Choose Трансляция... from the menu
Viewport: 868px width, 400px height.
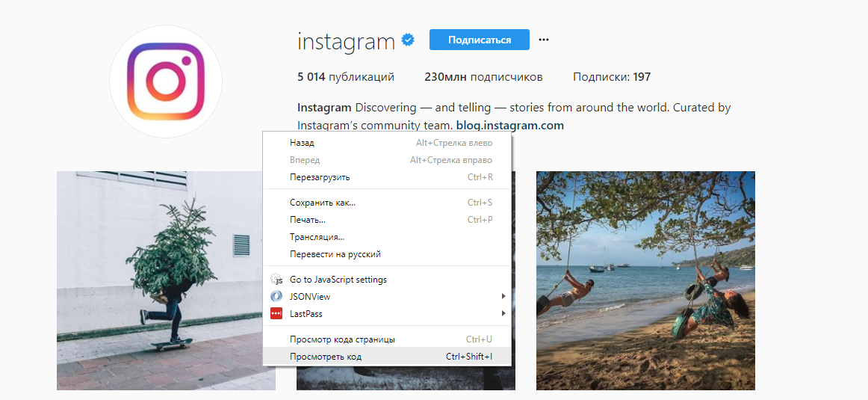[x=387, y=237]
